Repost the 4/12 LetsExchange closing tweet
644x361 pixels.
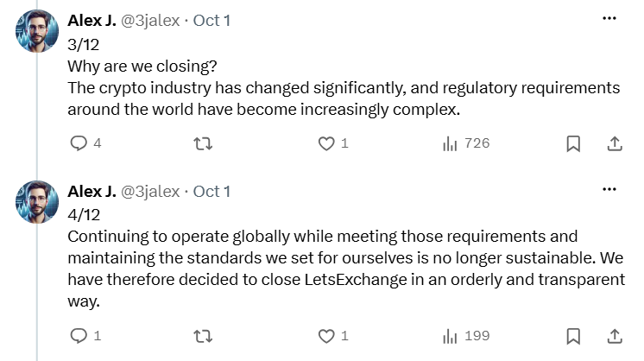coord(203,336)
